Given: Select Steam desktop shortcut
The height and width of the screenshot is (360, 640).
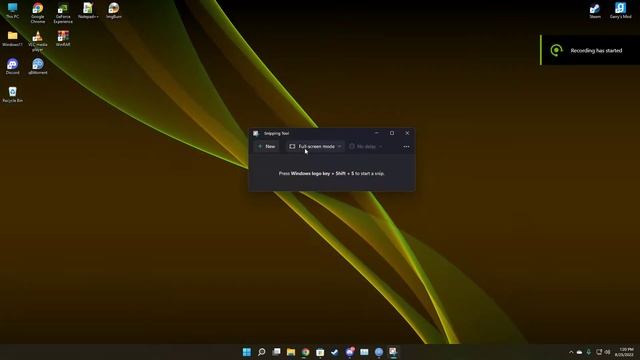Looking at the screenshot, I should coord(595,11).
